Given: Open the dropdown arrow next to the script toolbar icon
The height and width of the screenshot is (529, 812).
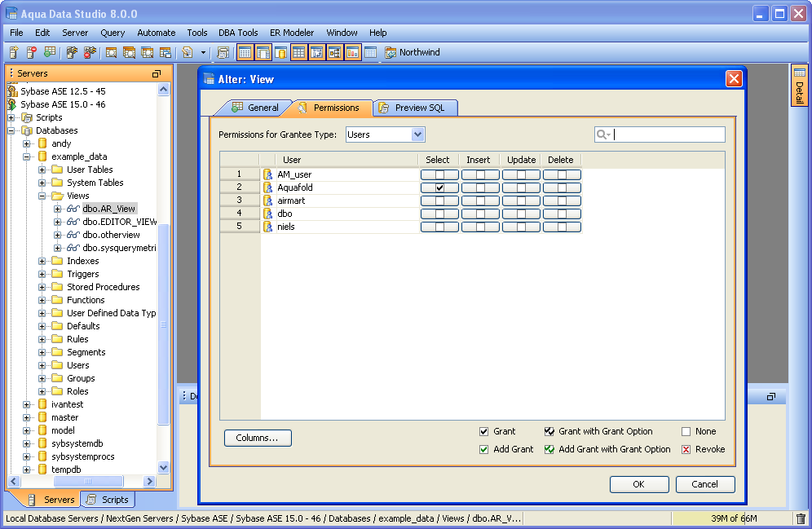Looking at the screenshot, I should coord(203,52).
